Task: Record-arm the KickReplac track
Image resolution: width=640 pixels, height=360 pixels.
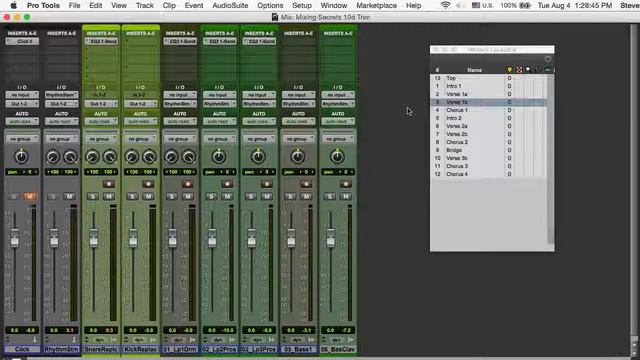Action: pos(148,184)
